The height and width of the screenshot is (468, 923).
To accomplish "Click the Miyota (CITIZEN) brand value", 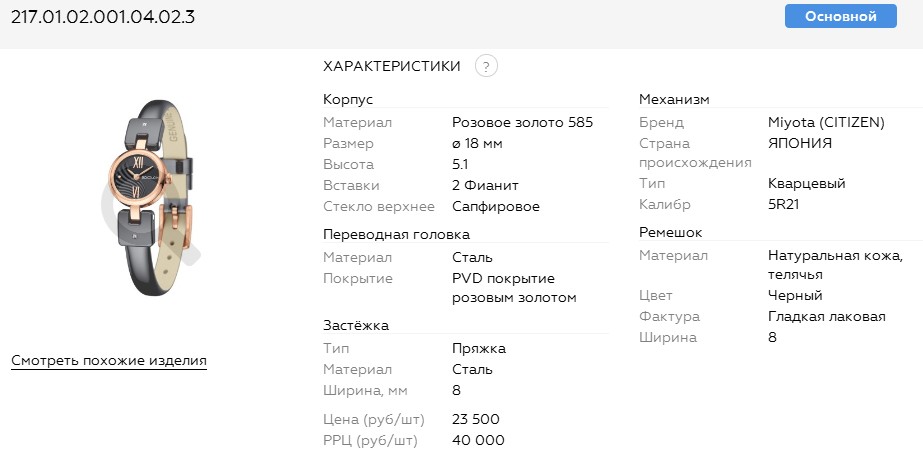I will [826, 122].
